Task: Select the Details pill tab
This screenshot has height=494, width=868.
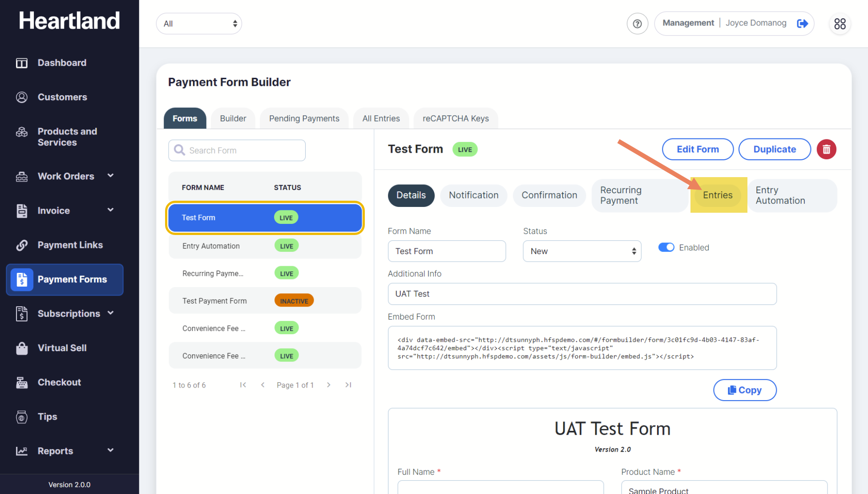Action: point(411,195)
